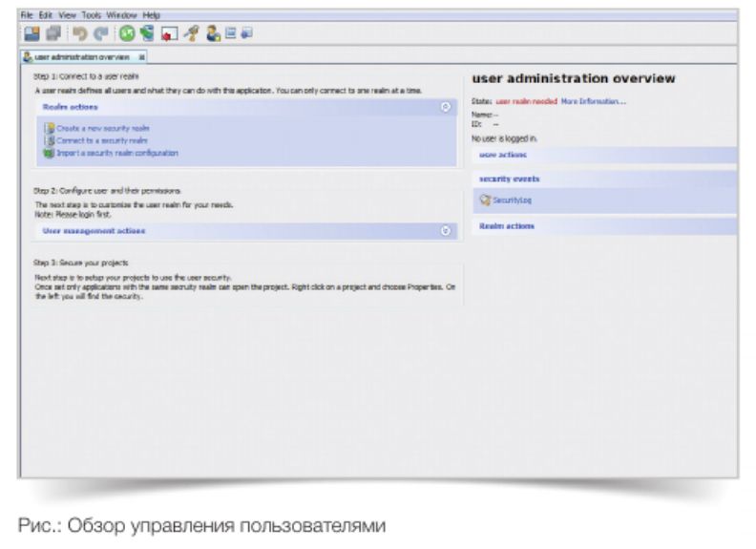Select the user administration overview tab

[x=74, y=57]
